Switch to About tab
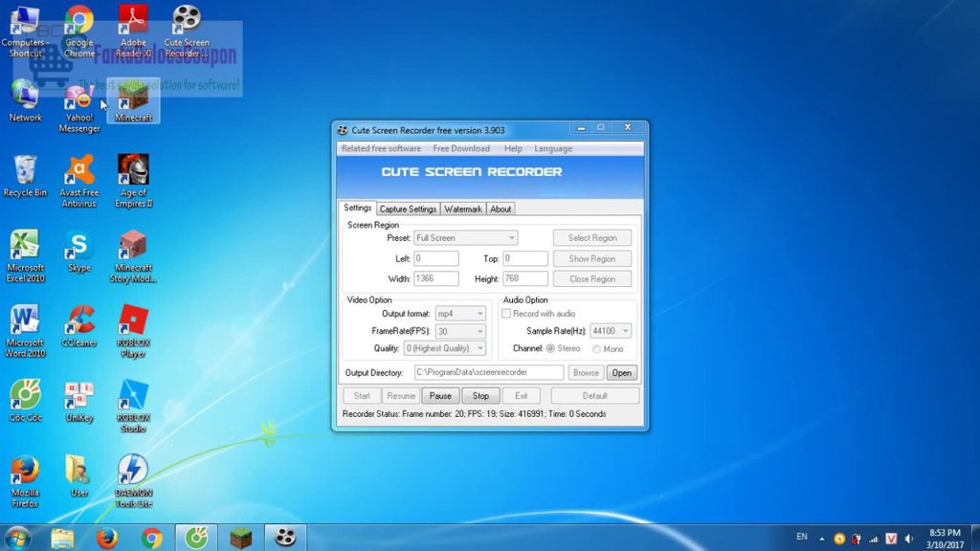The image size is (980, 551). pyautogui.click(x=501, y=209)
